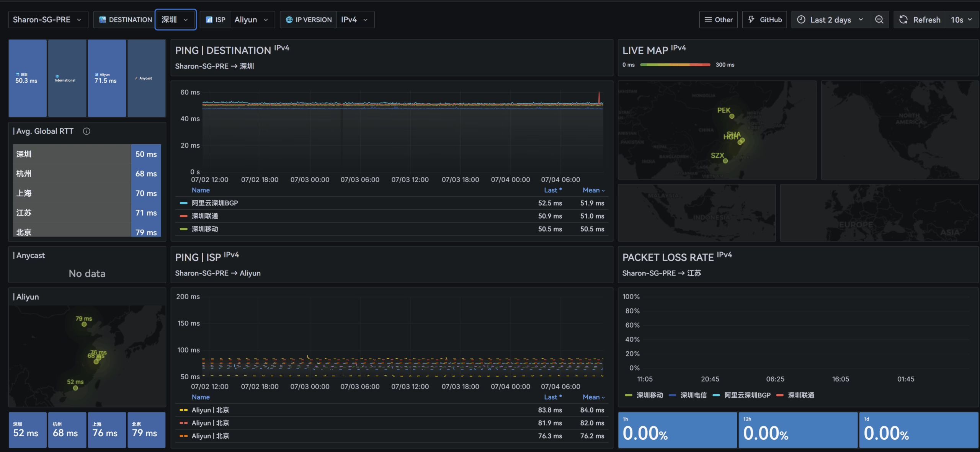Select the 深圳 50.3 ms stat tile
Screen dimensions: 980x452
[28, 78]
